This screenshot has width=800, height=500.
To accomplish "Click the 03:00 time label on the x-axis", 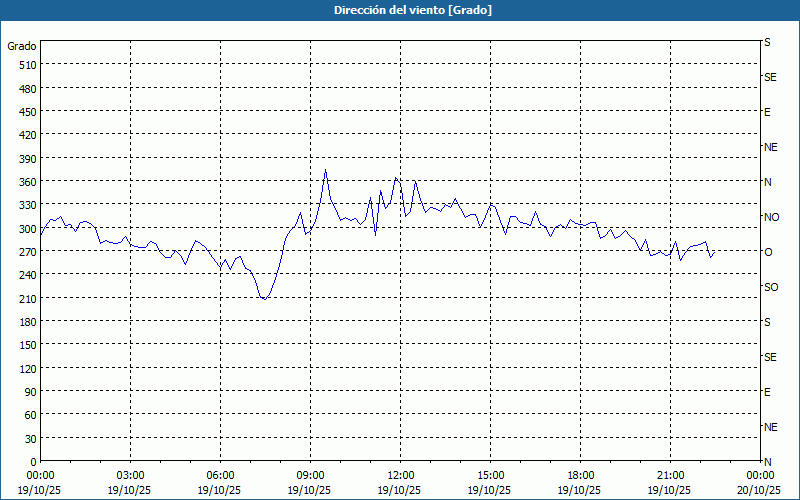I will [130, 475].
